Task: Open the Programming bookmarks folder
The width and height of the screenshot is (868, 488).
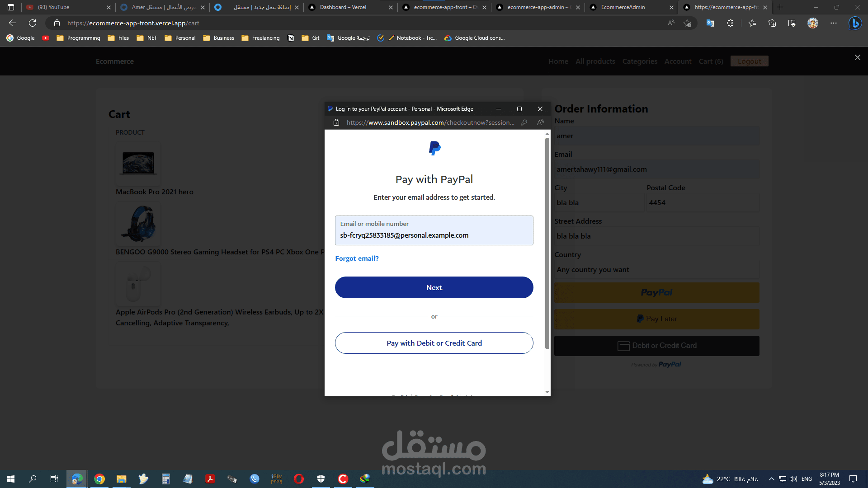Action: tap(78, 38)
